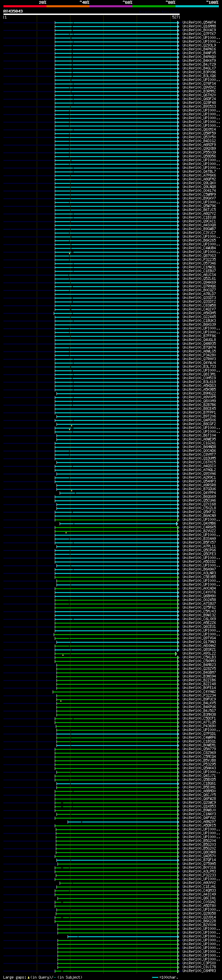Select UniRef100_Q76FS4 label
This screenshot has height=980, width=222.
[x=199, y=84]
